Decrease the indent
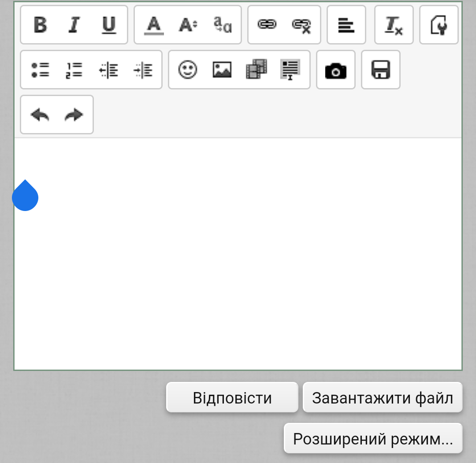This screenshot has width=476, height=463. click(x=109, y=70)
